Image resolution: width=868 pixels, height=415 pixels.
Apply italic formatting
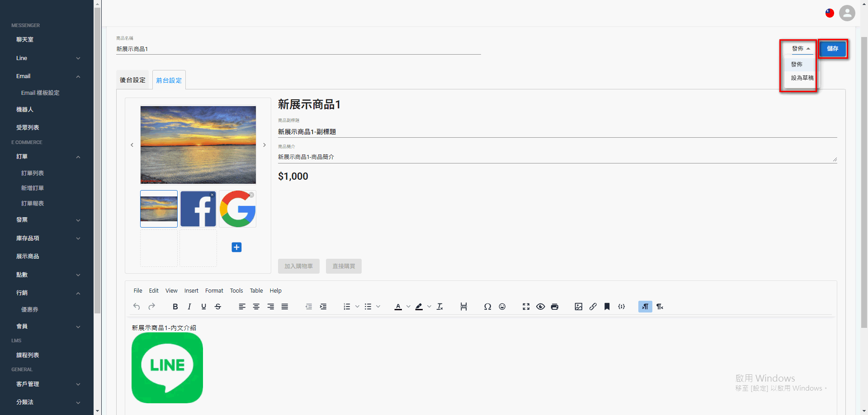point(189,307)
